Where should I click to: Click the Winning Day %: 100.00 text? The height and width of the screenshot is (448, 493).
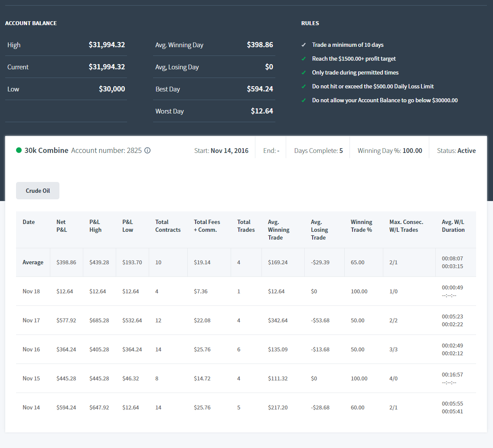[390, 151]
